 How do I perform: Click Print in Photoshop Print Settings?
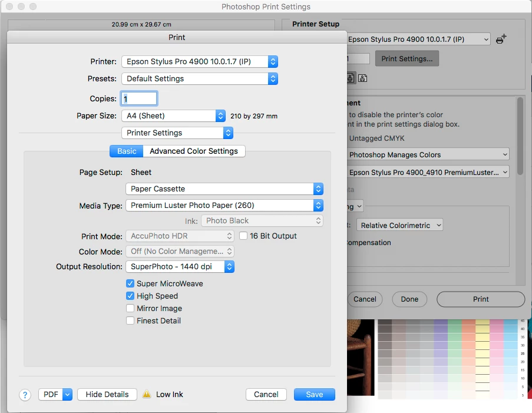480,299
